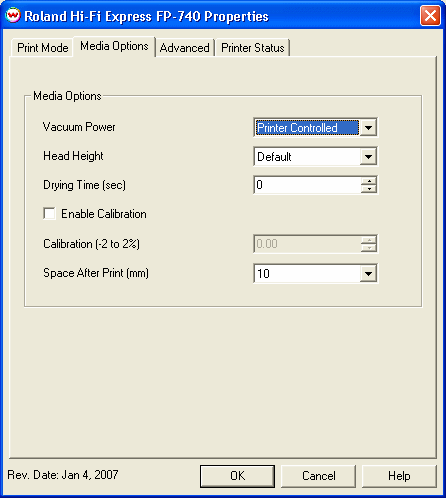
Task: Open the Advanced tab
Action: 185,48
